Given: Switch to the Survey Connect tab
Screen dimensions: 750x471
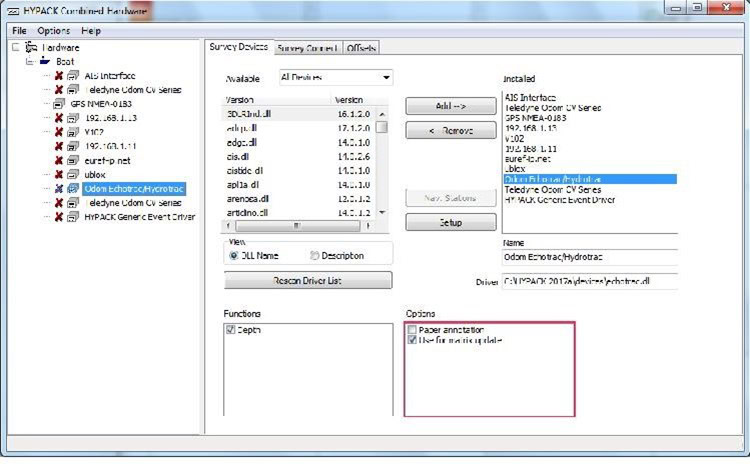Looking at the screenshot, I should (308, 48).
